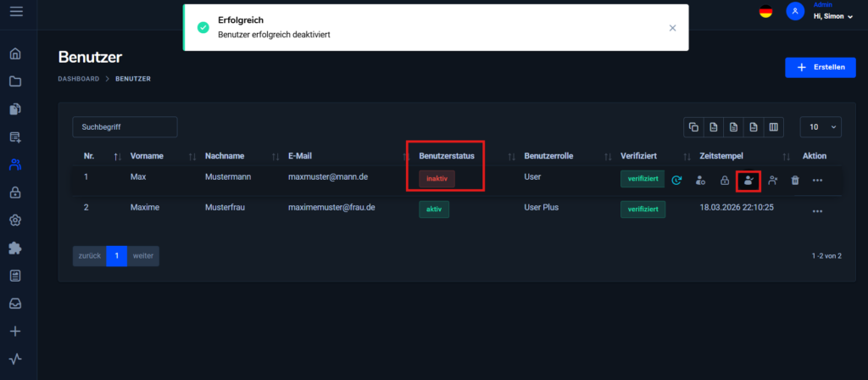Click the plus icon in the sidebar
The image size is (868, 380).
coord(15,332)
